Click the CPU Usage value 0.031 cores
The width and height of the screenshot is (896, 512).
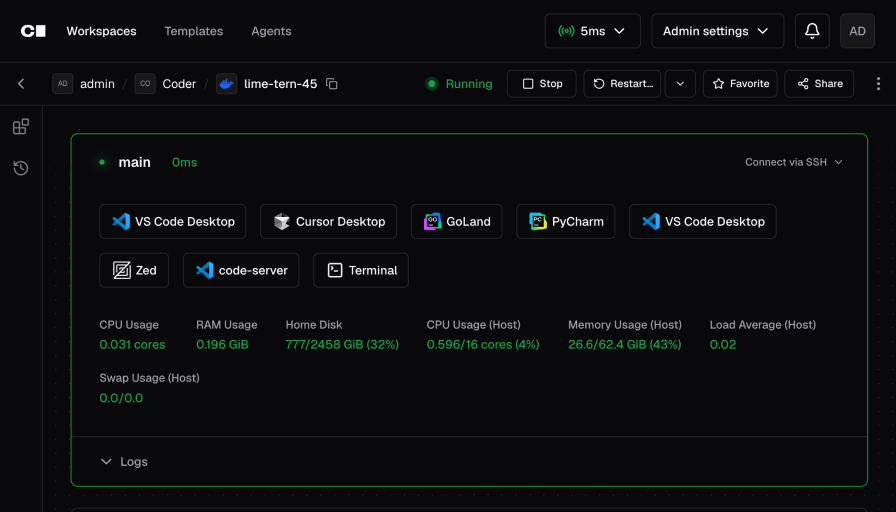click(x=132, y=345)
